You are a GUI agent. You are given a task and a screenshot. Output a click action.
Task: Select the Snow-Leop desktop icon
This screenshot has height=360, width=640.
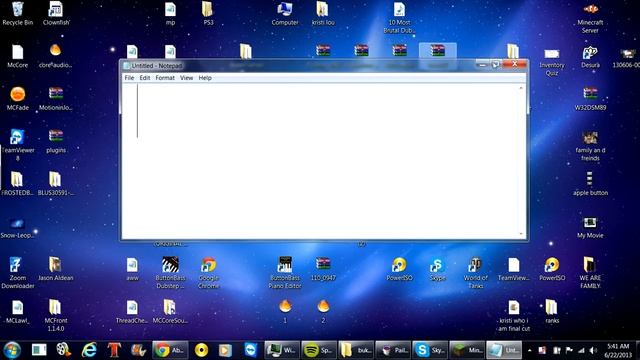(x=18, y=228)
